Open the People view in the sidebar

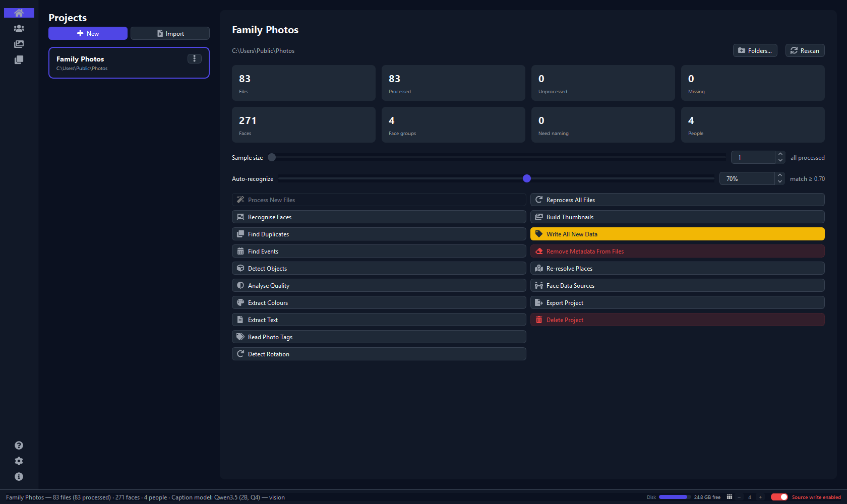point(19,29)
